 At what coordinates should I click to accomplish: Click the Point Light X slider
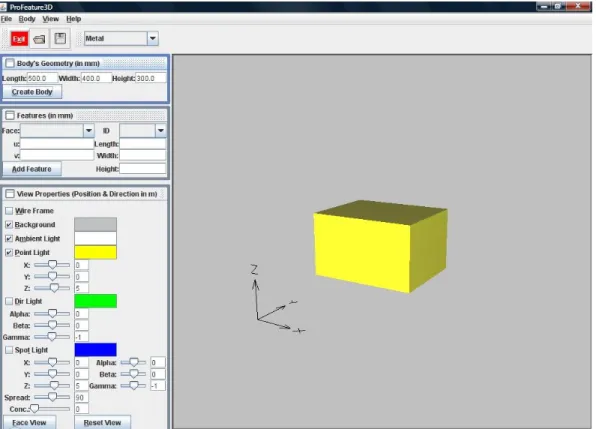click(x=52, y=265)
